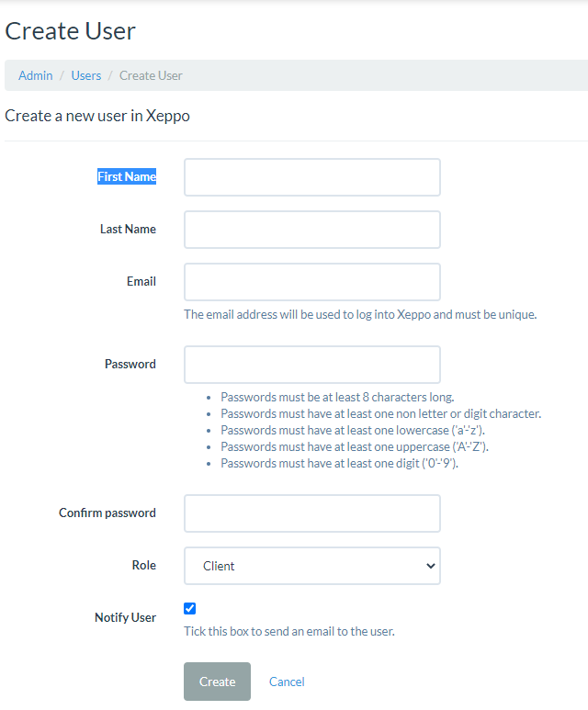This screenshot has width=588, height=710.
Task: Click the Confirm password label
Action: point(107,513)
